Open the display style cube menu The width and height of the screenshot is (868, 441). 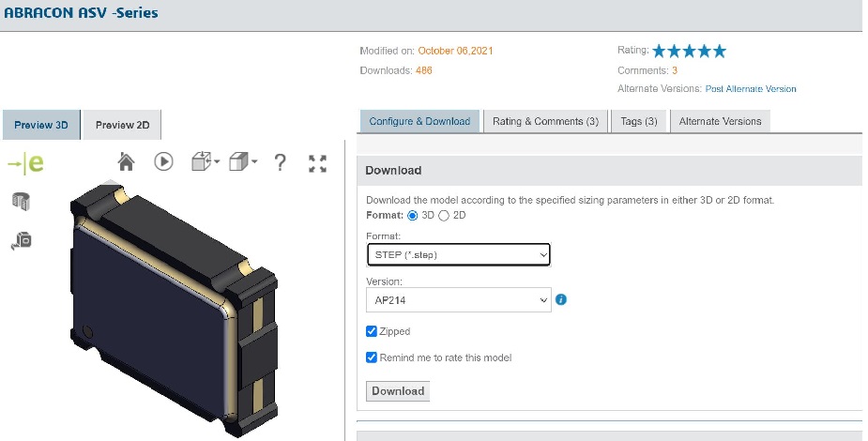[x=243, y=162]
